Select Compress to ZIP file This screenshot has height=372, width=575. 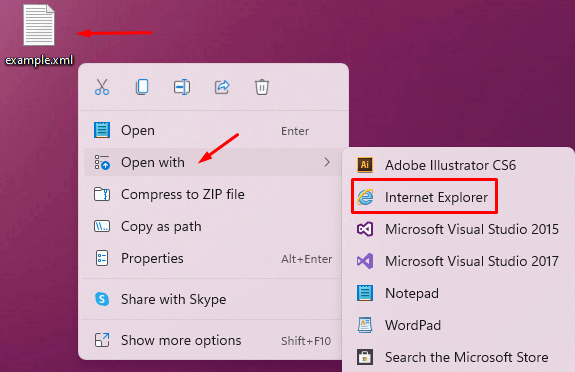(x=213, y=194)
